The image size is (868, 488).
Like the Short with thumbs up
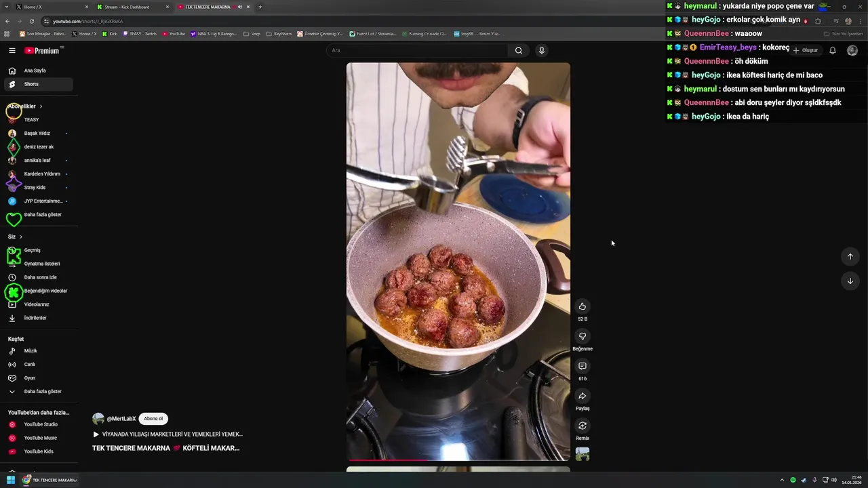click(x=582, y=306)
